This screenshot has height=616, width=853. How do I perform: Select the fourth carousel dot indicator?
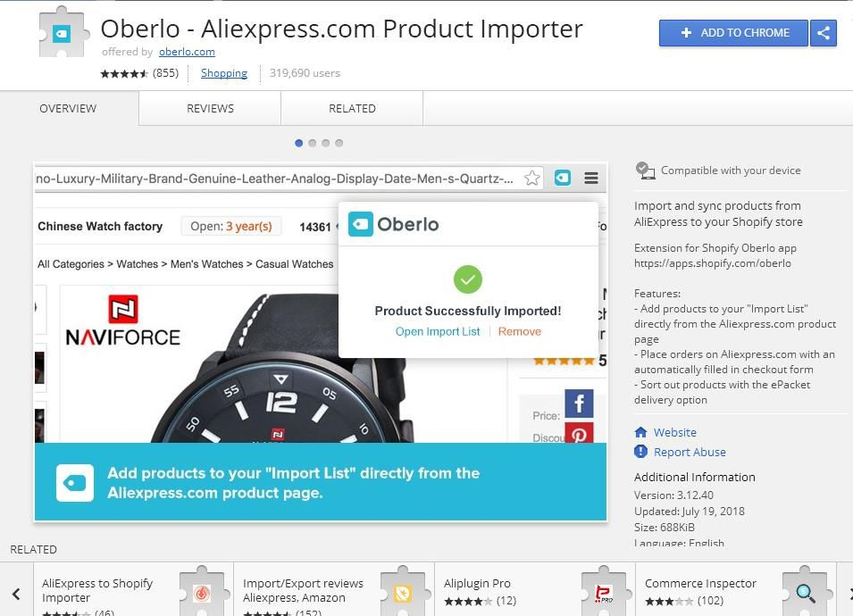tap(339, 143)
